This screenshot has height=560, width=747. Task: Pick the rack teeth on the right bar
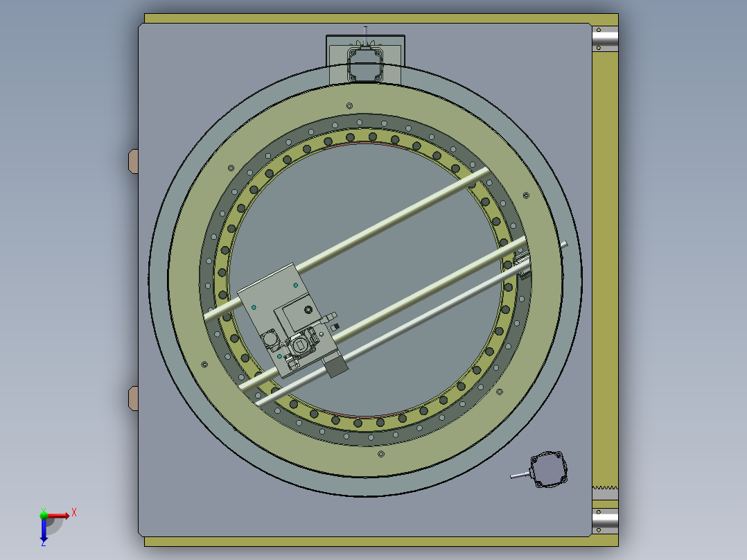click(605, 487)
